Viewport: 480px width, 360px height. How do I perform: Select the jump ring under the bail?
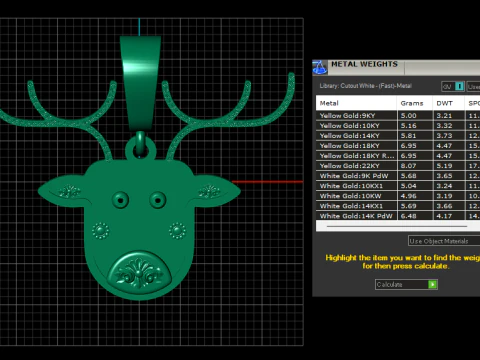[140, 144]
